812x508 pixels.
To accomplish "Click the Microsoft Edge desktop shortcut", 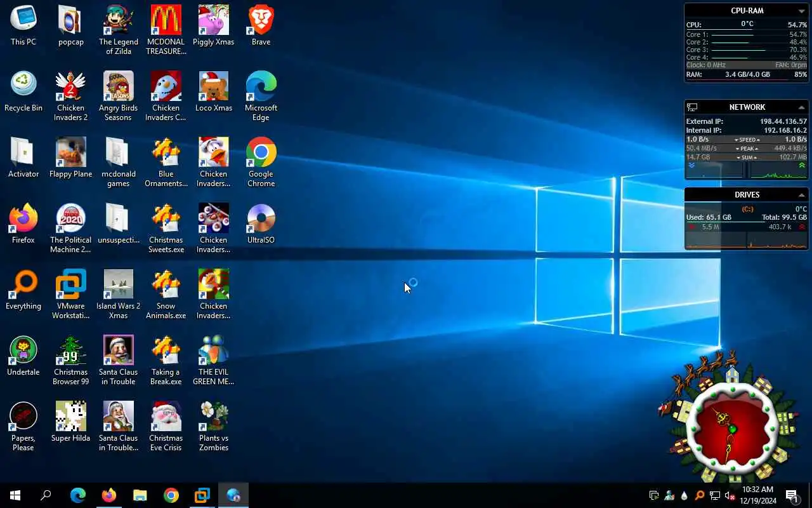I will click(x=261, y=96).
